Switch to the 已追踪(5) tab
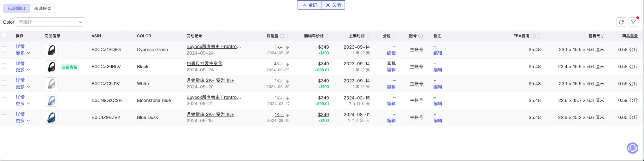This screenshot has width=644, height=161. pos(16,9)
